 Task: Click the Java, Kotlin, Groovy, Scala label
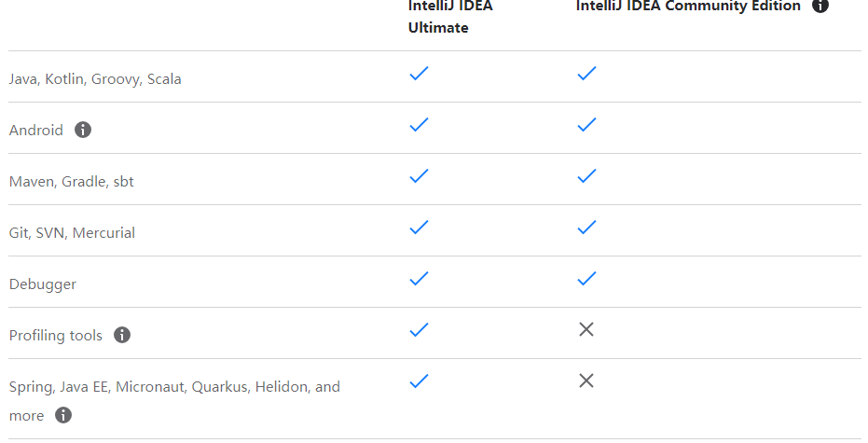[95, 79]
